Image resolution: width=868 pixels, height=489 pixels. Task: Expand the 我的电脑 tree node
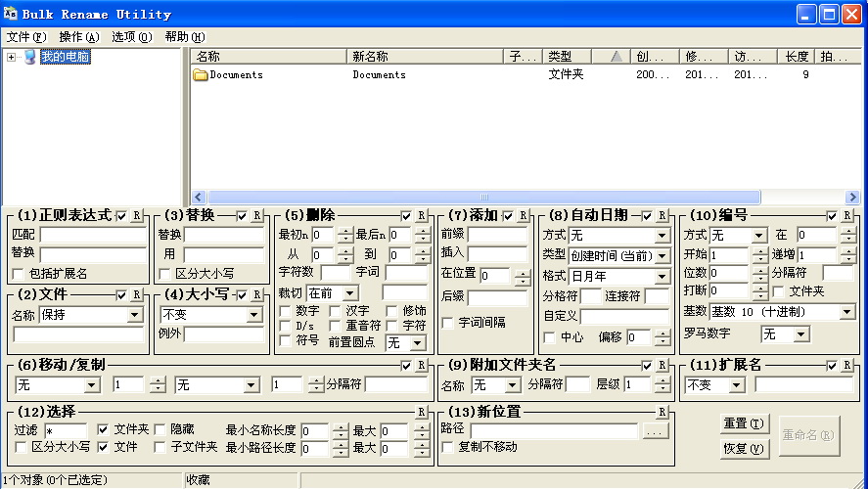(11, 57)
